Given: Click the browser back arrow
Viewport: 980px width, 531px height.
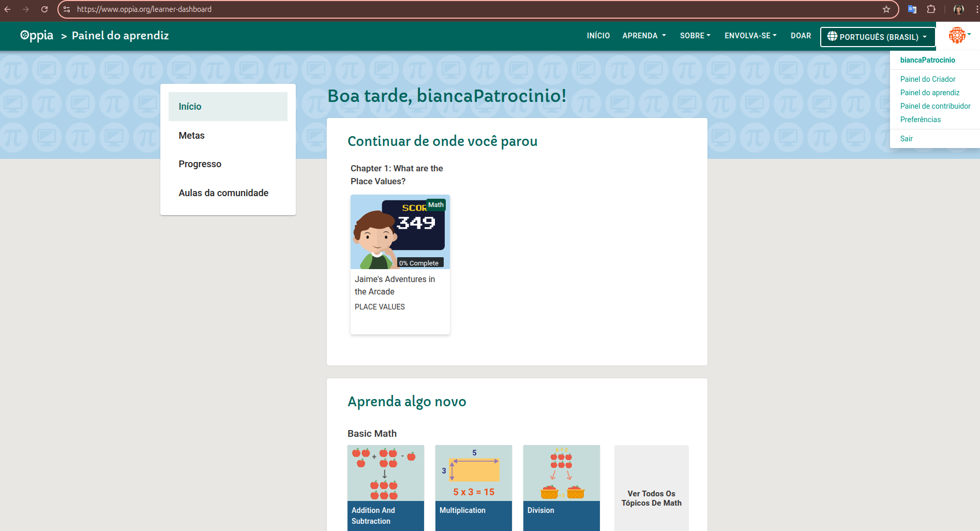Looking at the screenshot, I should pos(8,9).
